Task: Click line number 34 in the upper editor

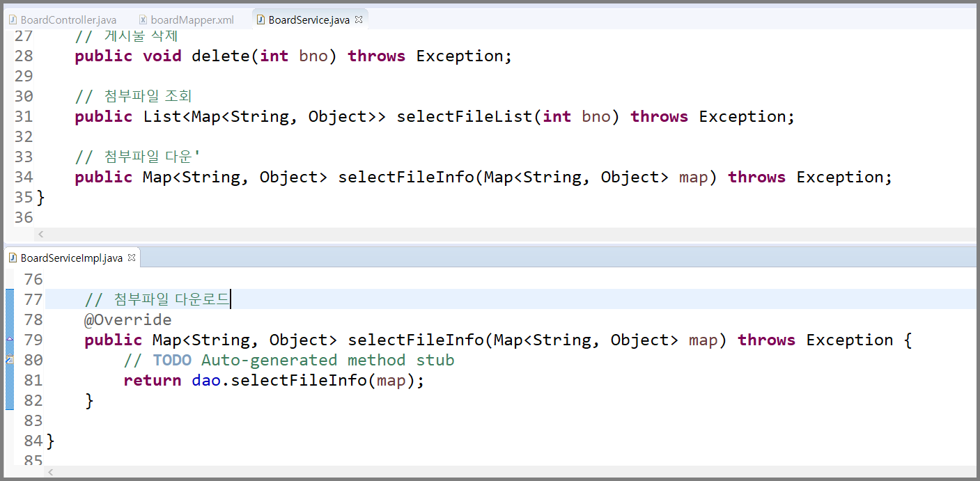Action: point(24,177)
